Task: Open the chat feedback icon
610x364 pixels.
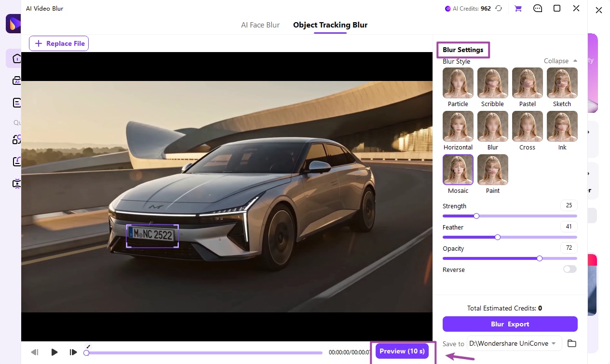Action: (538, 9)
